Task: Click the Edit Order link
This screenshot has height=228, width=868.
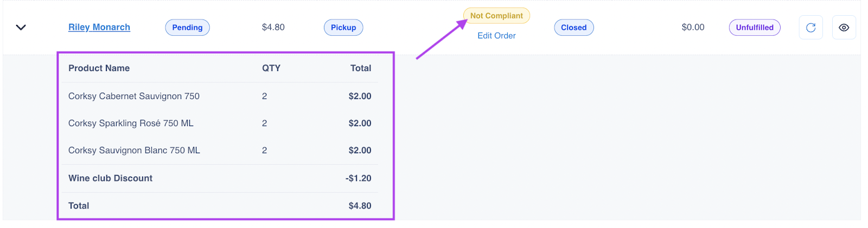Action: point(496,36)
